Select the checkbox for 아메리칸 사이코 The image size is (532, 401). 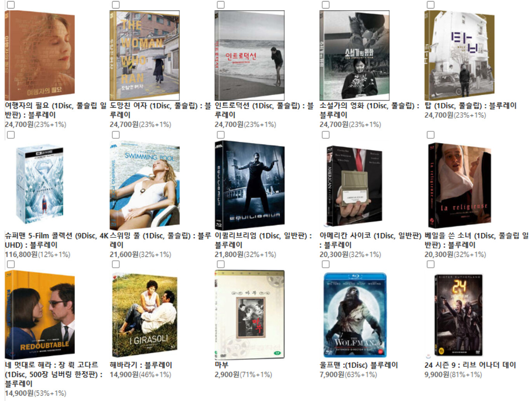[x=326, y=134]
